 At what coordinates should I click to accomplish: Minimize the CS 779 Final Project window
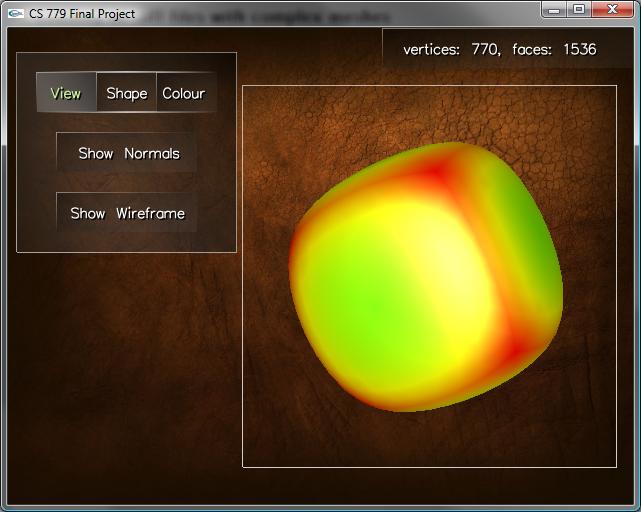[x=557, y=9]
